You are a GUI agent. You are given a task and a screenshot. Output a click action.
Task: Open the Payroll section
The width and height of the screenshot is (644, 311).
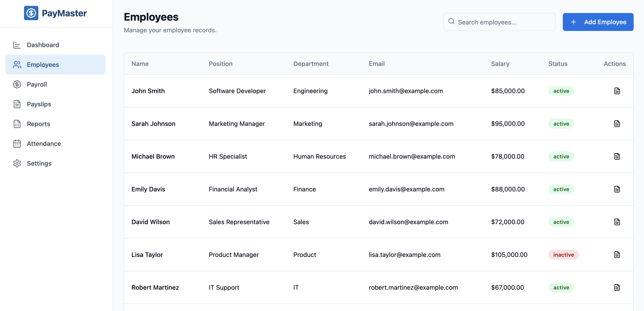[x=37, y=85]
